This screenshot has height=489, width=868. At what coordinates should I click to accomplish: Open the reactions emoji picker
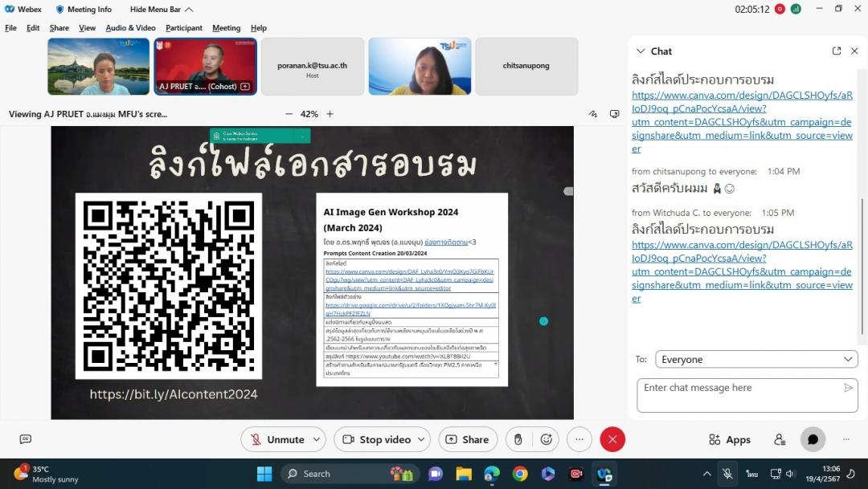pyautogui.click(x=547, y=439)
